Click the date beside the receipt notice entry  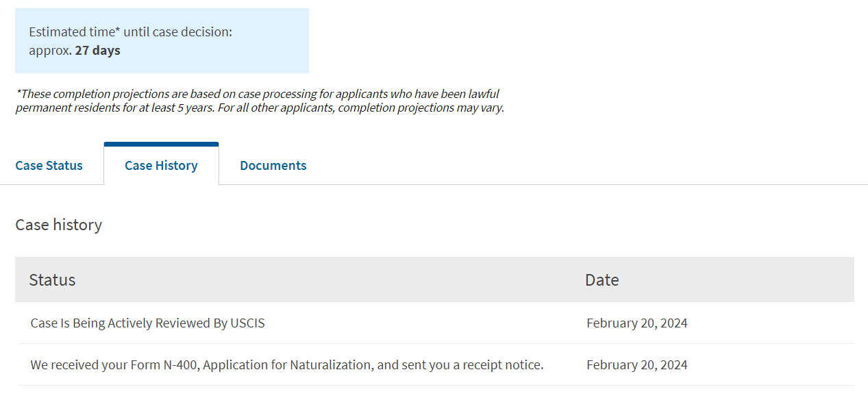(636, 365)
